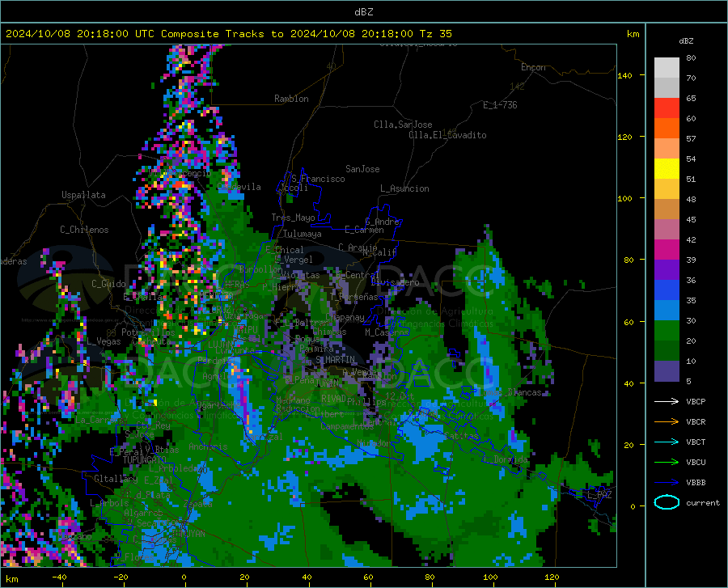Click the VBCR legend label

pyautogui.click(x=696, y=422)
